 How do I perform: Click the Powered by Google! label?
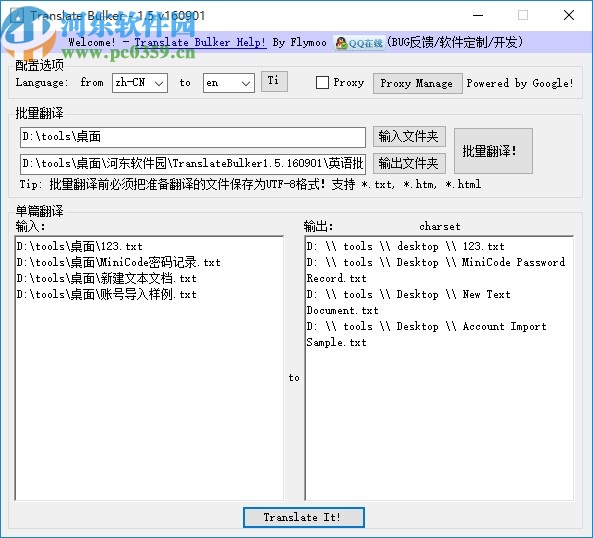click(x=520, y=83)
